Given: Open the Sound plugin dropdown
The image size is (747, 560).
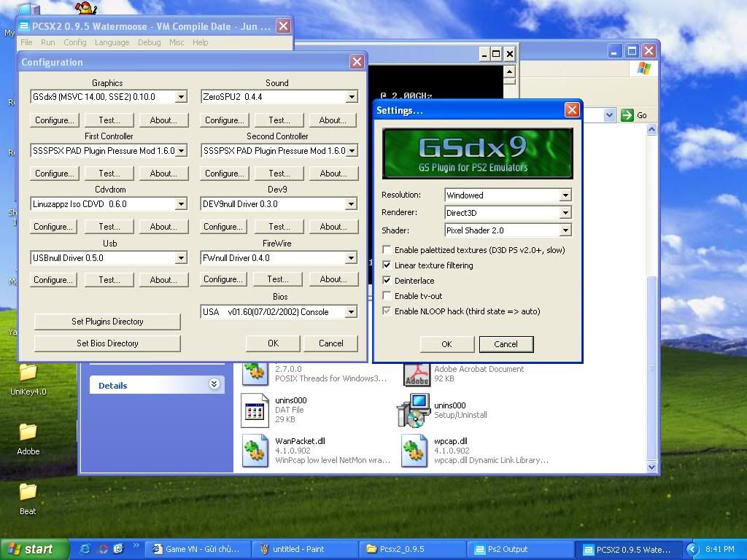Looking at the screenshot, I should (x=351, y=97).
